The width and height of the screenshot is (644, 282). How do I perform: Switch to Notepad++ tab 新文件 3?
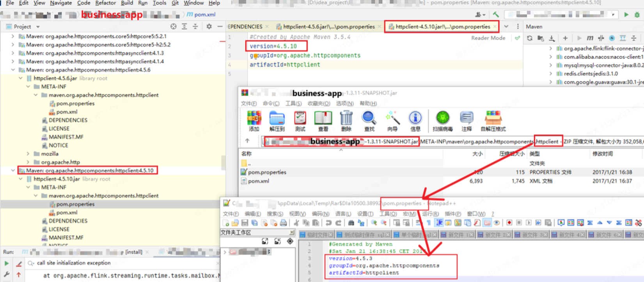[531, 234]
